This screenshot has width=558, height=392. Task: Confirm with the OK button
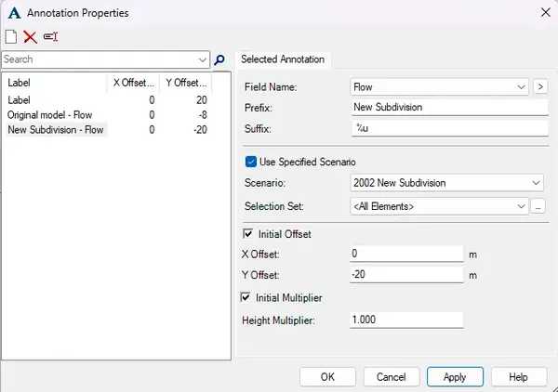pyautogui.click(x=327, y=377)
